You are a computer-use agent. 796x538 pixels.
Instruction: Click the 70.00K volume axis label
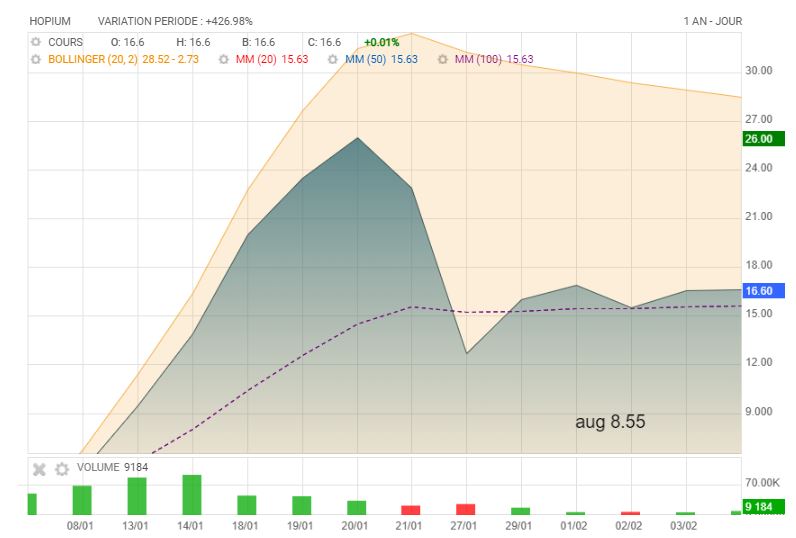762,483
